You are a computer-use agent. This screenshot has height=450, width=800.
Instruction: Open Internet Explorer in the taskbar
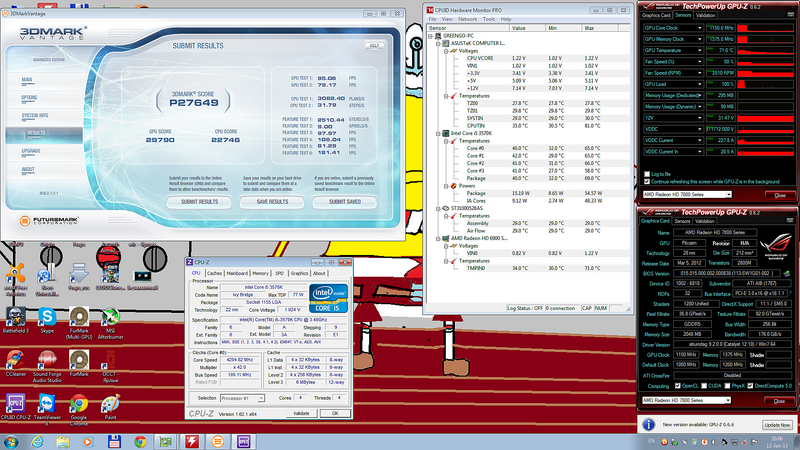(37, 442)
